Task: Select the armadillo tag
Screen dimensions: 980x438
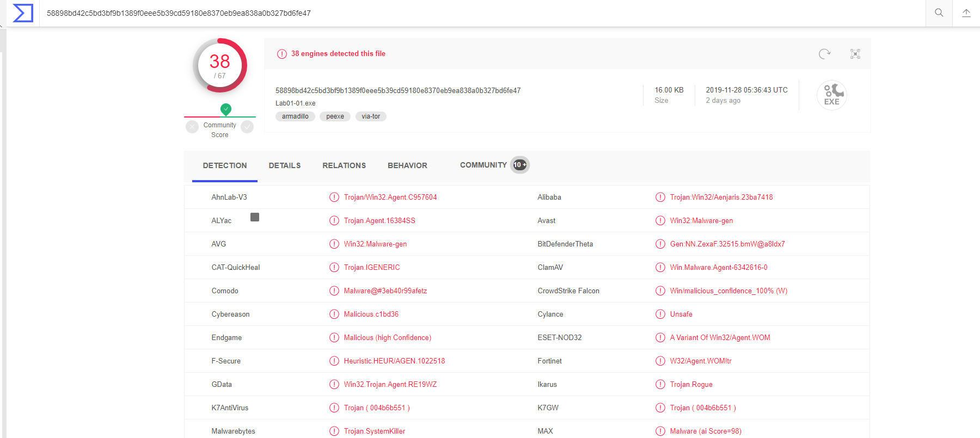Action: pyautogui.click(x=295, y=116)
